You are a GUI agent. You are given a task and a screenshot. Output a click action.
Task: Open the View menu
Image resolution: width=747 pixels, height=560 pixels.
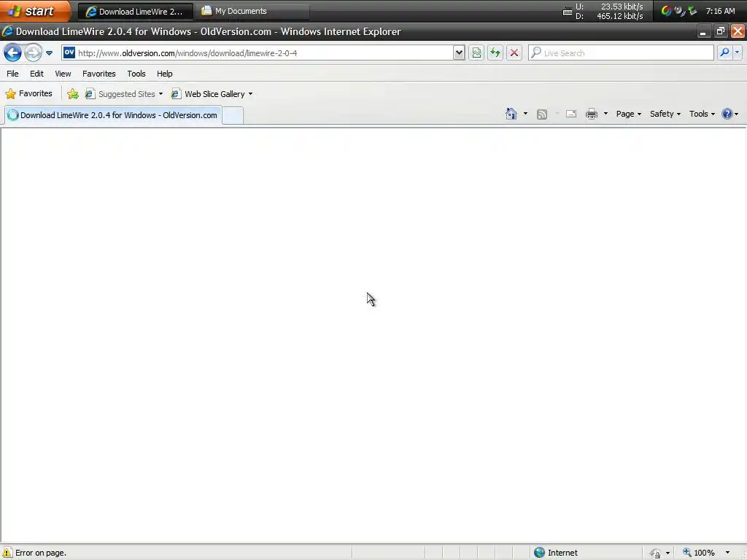(x=63, y=74)
